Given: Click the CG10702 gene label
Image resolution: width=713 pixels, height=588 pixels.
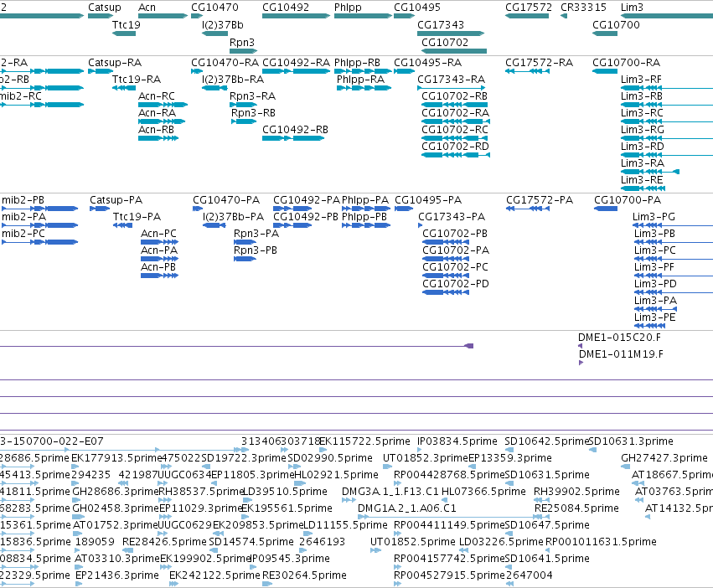Looking at the screenshot, I should (x=445, y=42).
